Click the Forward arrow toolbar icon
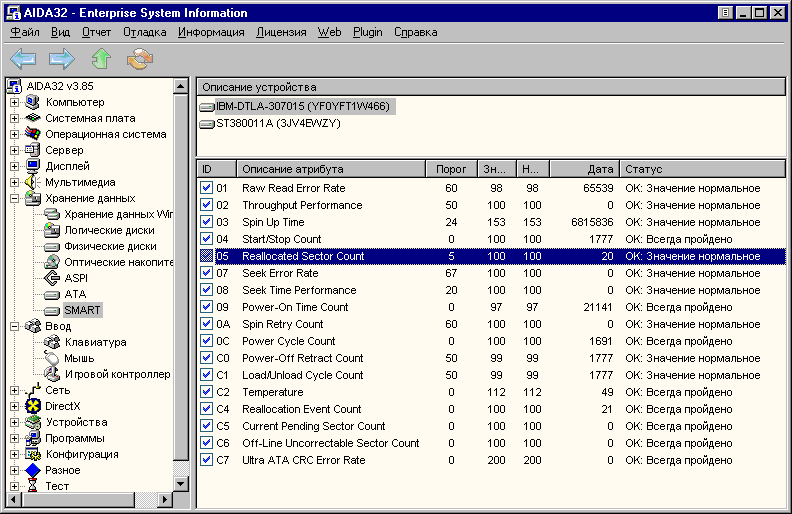Image resolution: width=792 pixels, height=514 pixels. (x=62, y=59)
